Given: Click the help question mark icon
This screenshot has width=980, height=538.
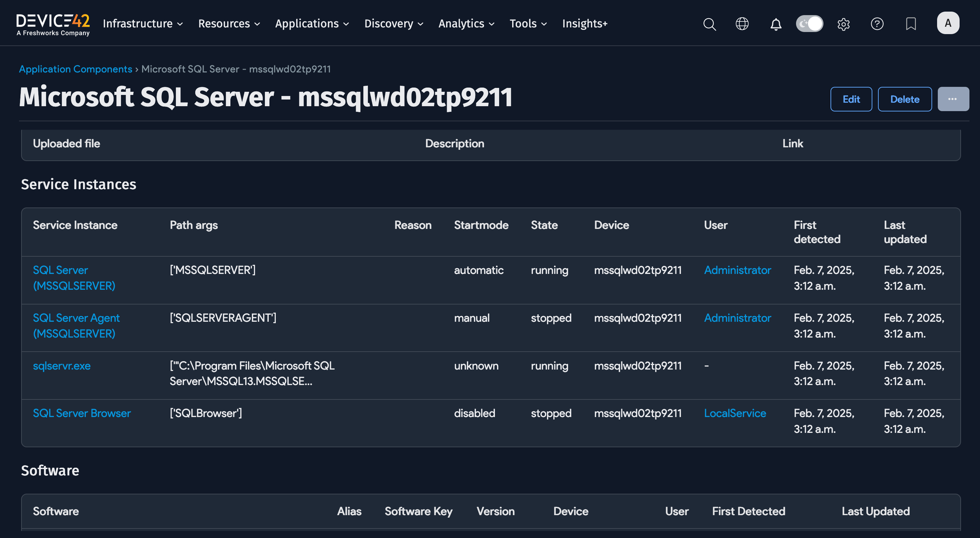Looking at the screenshot, I should 877,24.
